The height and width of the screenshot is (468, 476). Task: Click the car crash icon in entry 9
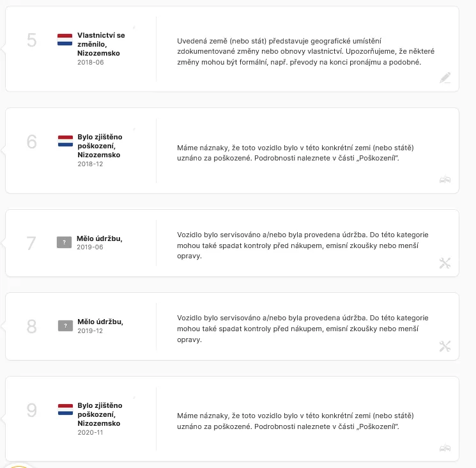[445, 448]
